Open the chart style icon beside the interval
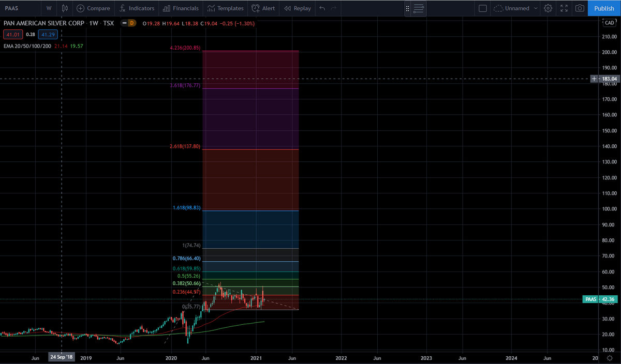The height and width of the screenshot is (364, 621). click(64, 8)
